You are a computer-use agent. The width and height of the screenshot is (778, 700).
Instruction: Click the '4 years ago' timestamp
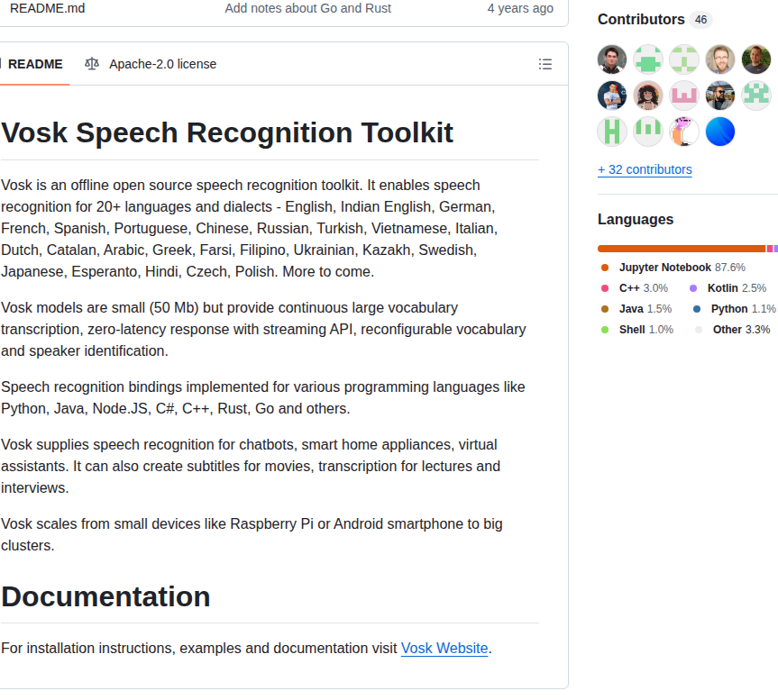[520, 8]
